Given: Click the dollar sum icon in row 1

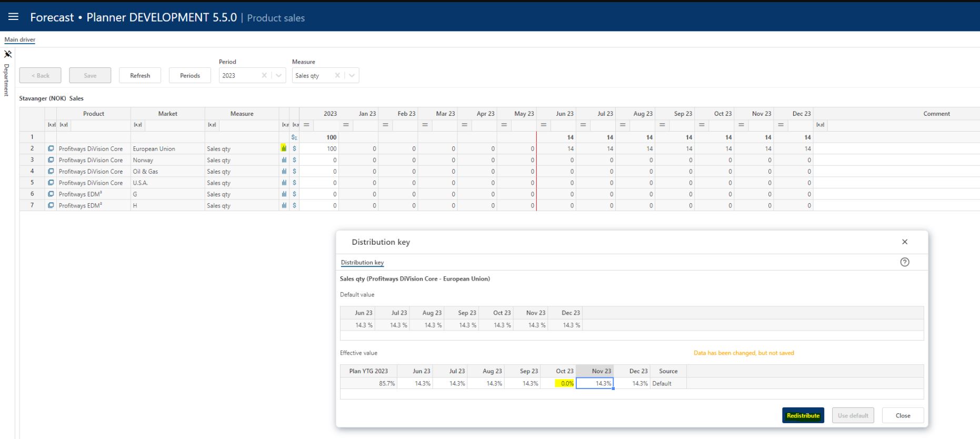Looking at the screenshot, I should 294,137.
